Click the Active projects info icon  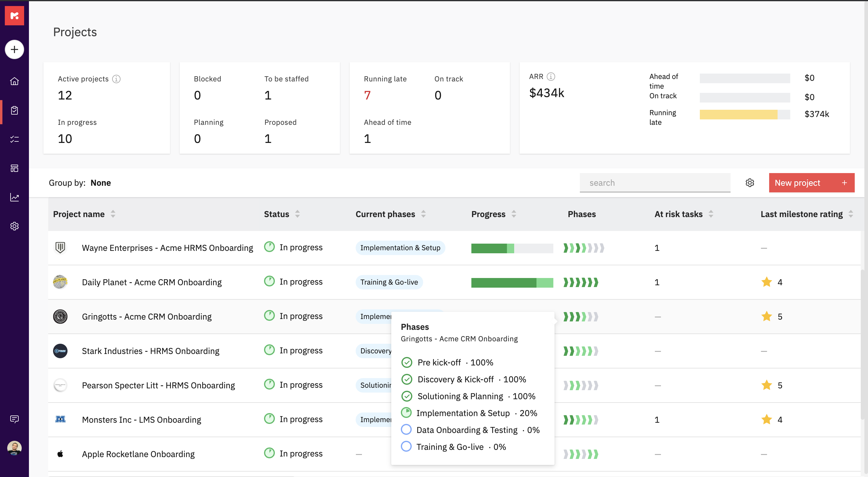point(116,79)
